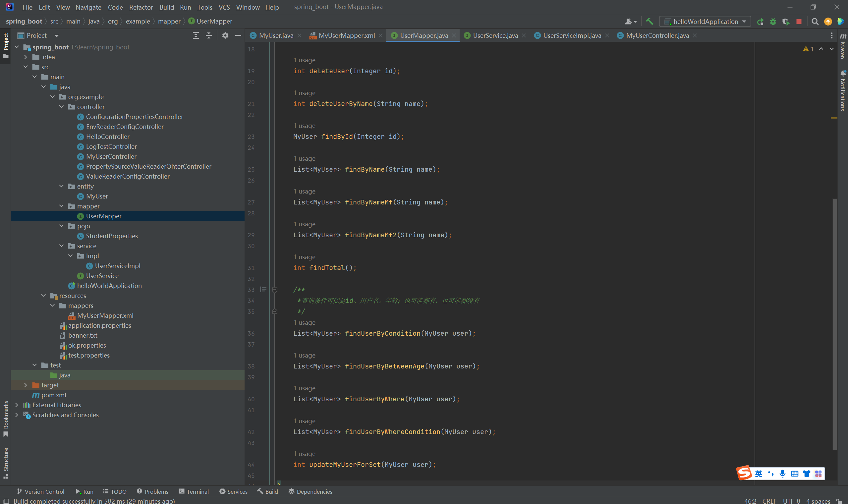Viewport: 848px width, 504px height.
Task: Open the Problems tool window button
Action: click(x=152, y=491)
